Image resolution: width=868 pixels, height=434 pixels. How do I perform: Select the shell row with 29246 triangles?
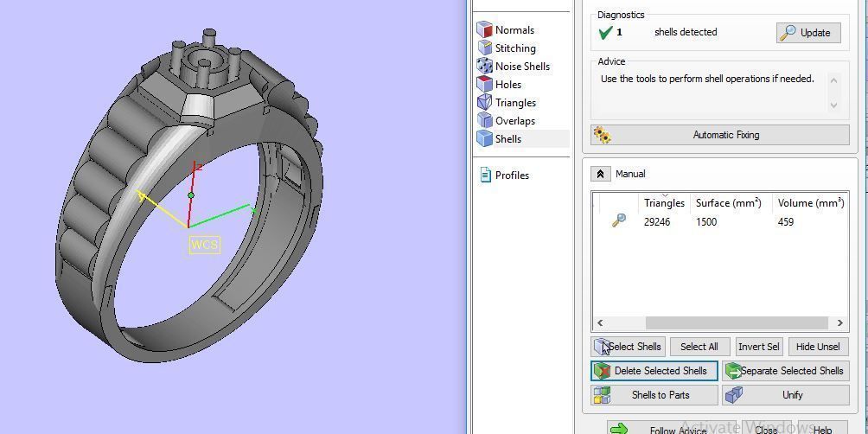(x=719, y=221)
